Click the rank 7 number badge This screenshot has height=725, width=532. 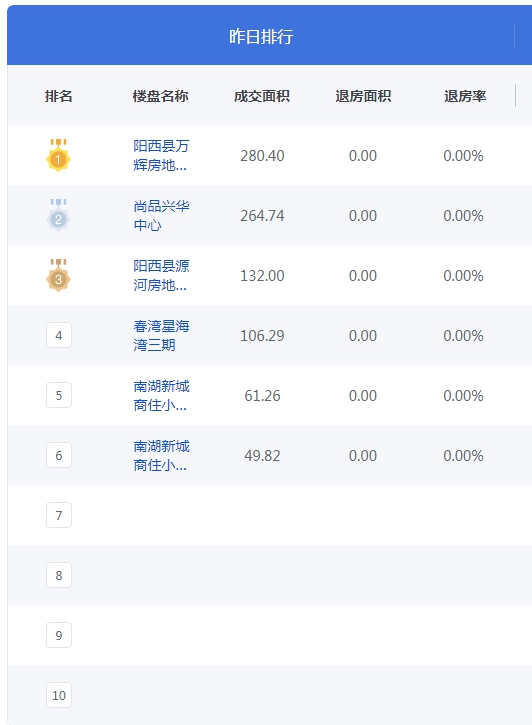click(x=59, y=515)
